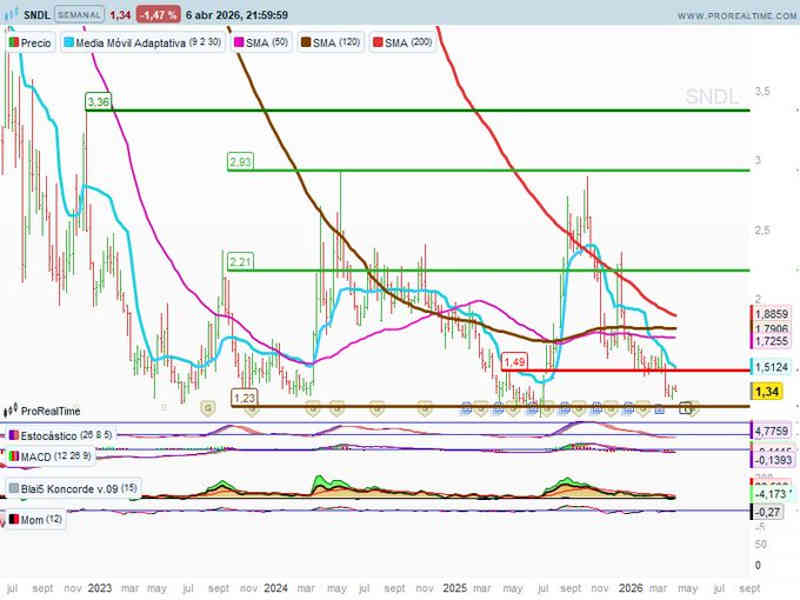This screenshot has width=800, height=600.
Task: Open the www.prorealtime.com link
Action: tap(733, 16)
